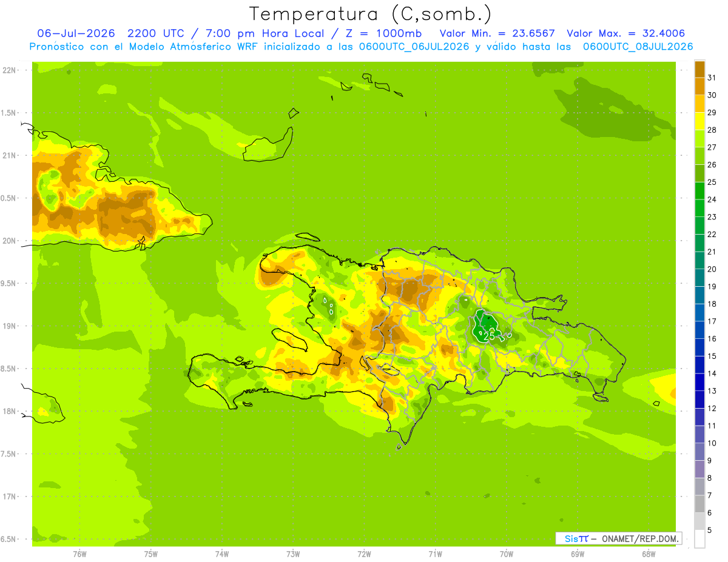The width and height of the screenshot is (728, 562).
Task: Click the "73W" longitude axis label
Action: click(x=293, y=554)
